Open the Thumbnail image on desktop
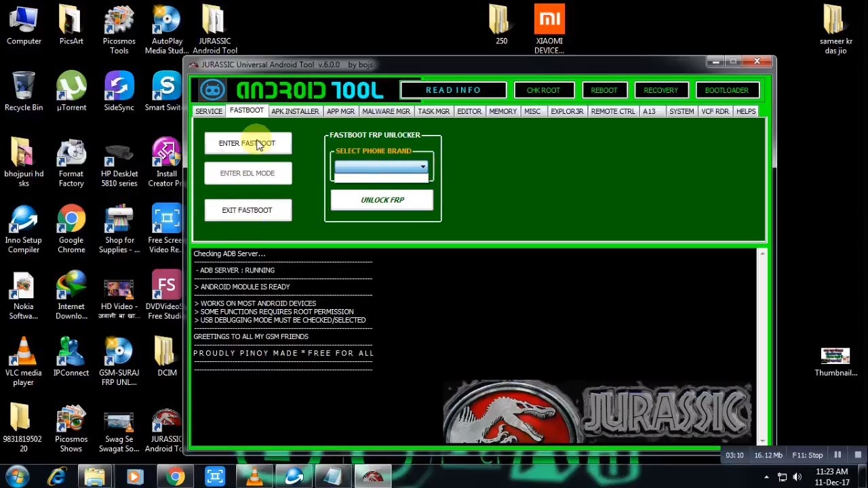868x488 pixels. [x=835, y=363]
